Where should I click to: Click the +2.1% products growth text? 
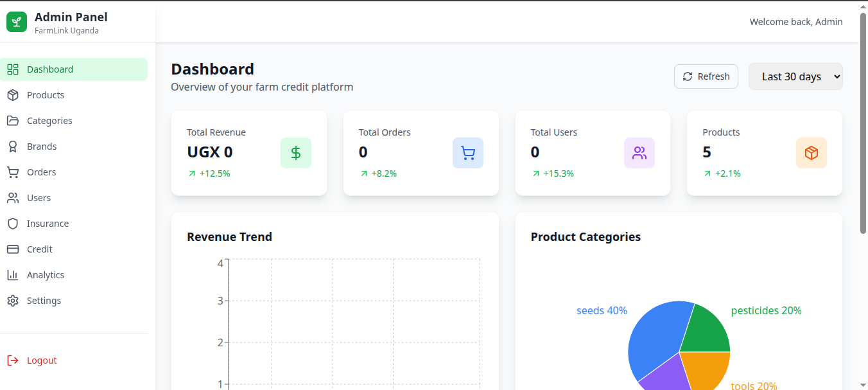coord(727,173)
